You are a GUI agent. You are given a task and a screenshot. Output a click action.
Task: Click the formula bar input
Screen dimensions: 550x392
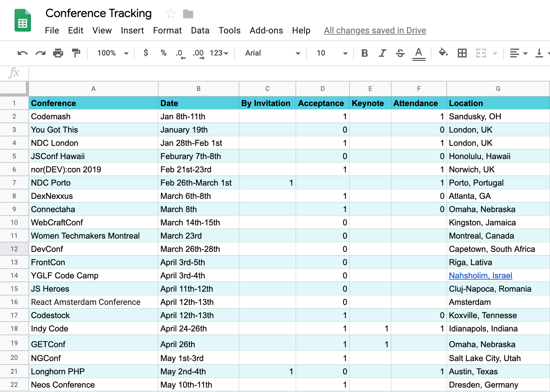tap(289, 73)
